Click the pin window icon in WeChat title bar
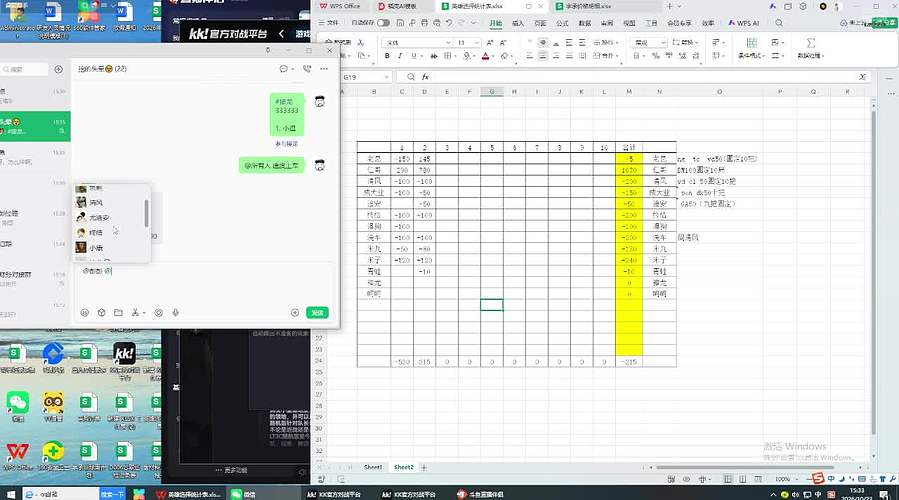The image size is (899, 500). click(x=268, y=50)
